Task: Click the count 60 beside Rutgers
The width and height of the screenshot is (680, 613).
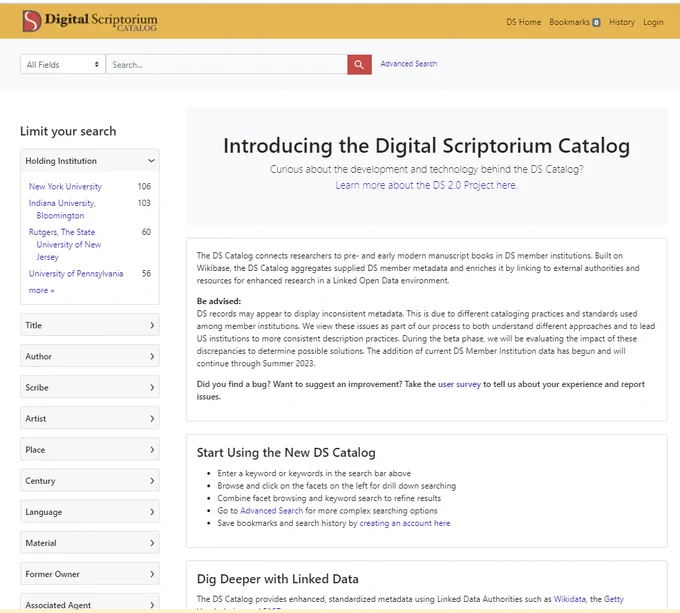Action: tap(146, 232)
